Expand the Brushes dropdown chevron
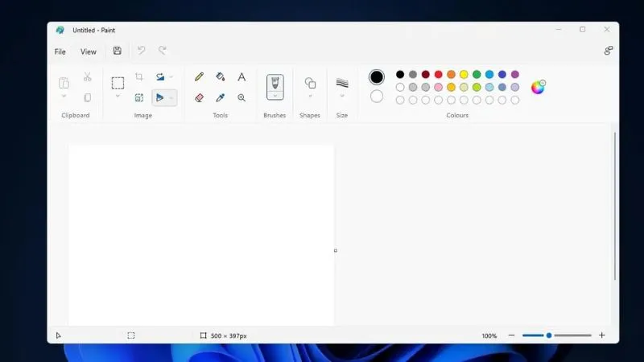Image resolution: width=644 pixels, height=362 pixels. (275, 96)
